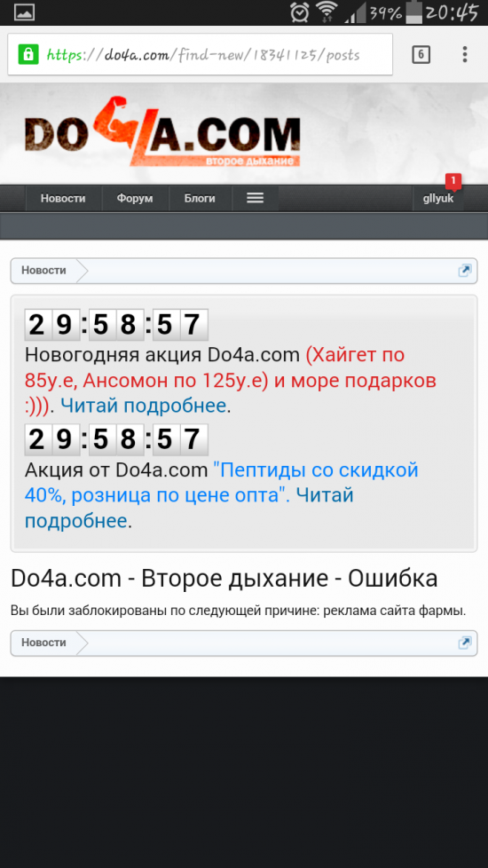Open the Форум navigation tab
This screenshot has width=488, height=868.
(x=135, y=198)
